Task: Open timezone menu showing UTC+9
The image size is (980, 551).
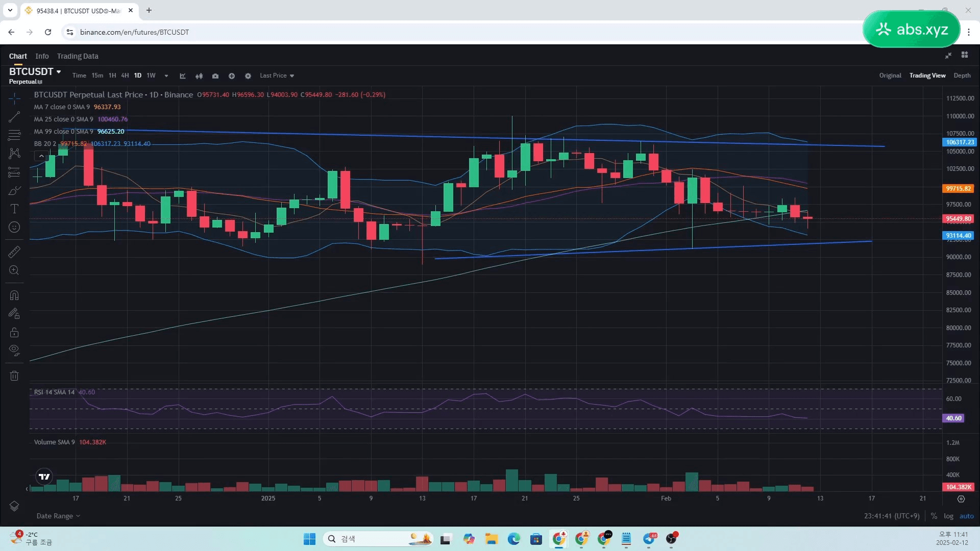Action: click(x=892, y=516)
